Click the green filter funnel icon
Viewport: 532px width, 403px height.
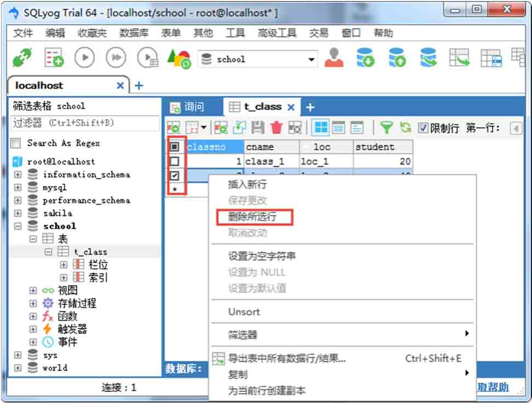[x=386, y=128]
